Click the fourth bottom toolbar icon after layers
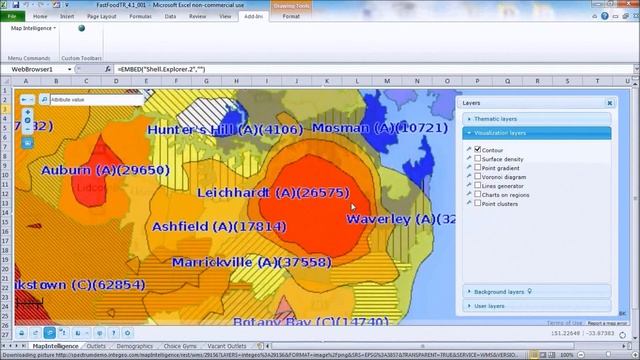The image size is (640, 360). (x=63, y=333)
